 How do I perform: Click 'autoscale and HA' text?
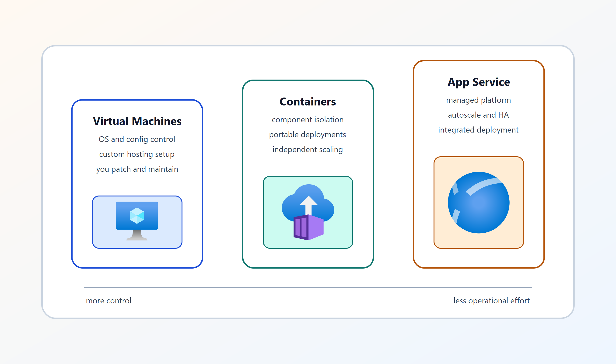478,115
